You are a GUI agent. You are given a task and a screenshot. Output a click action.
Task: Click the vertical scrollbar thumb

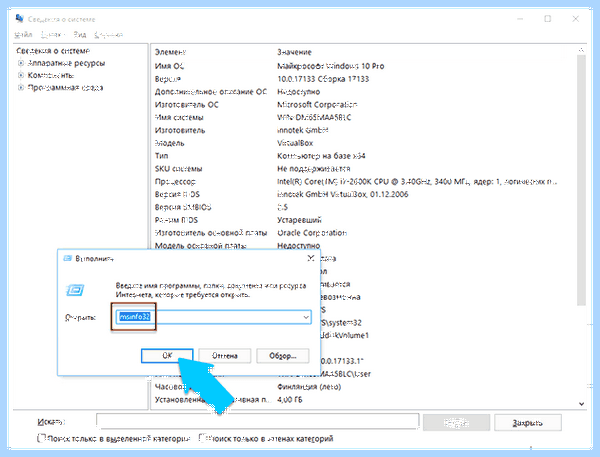pyautogui.click(x=581, y=180)
